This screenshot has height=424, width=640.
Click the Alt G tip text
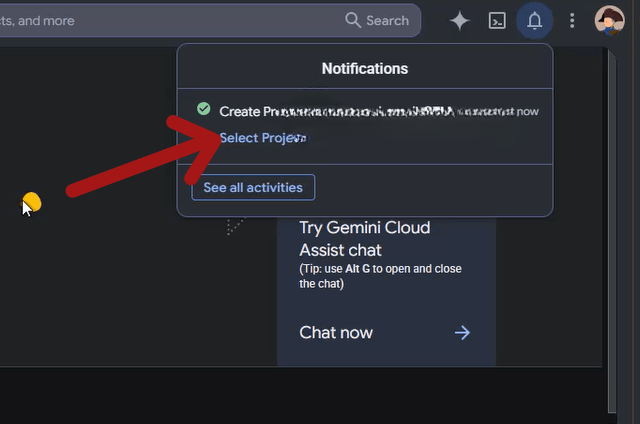[380, 276]
